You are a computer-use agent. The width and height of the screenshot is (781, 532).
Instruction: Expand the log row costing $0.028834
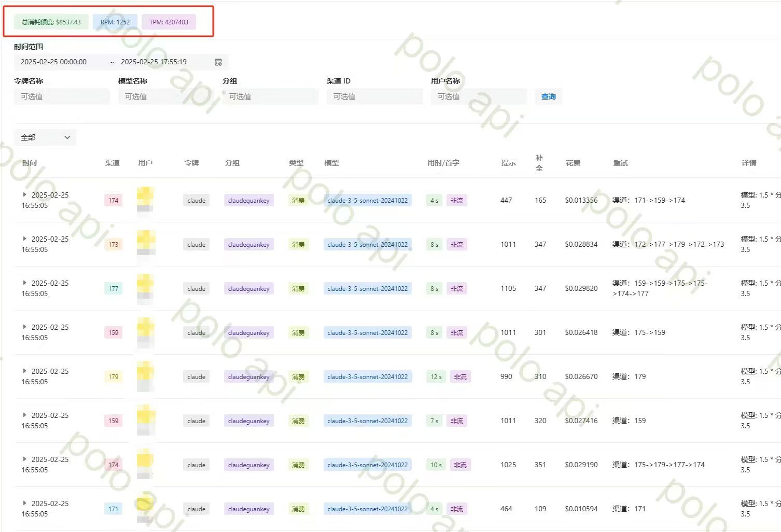point(24,239)
